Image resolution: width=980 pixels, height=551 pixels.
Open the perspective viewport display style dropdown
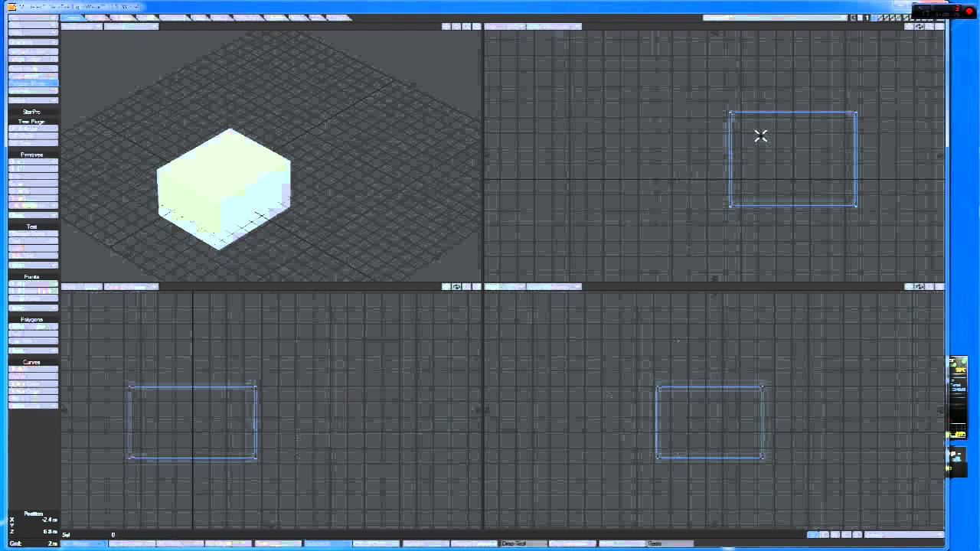(x=131, y=26)
